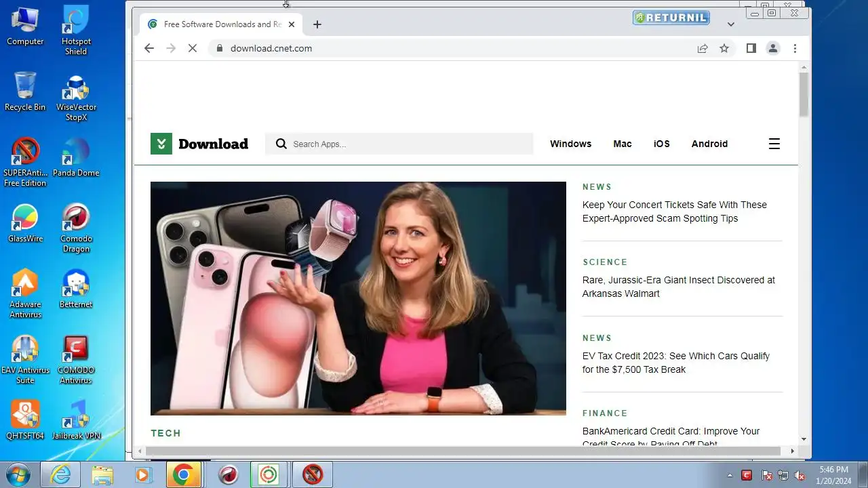The width and height of the screenshot is (868, 488).
Task: Expand the hamburger site menu
Action: pos(774,144)
